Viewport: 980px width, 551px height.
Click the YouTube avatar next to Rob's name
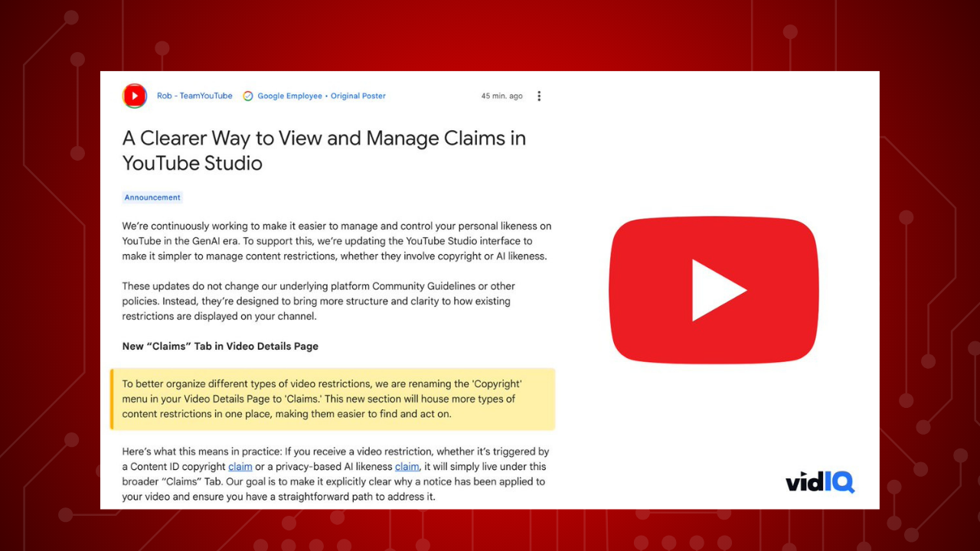pyautogui.click(x=135, y=96)
